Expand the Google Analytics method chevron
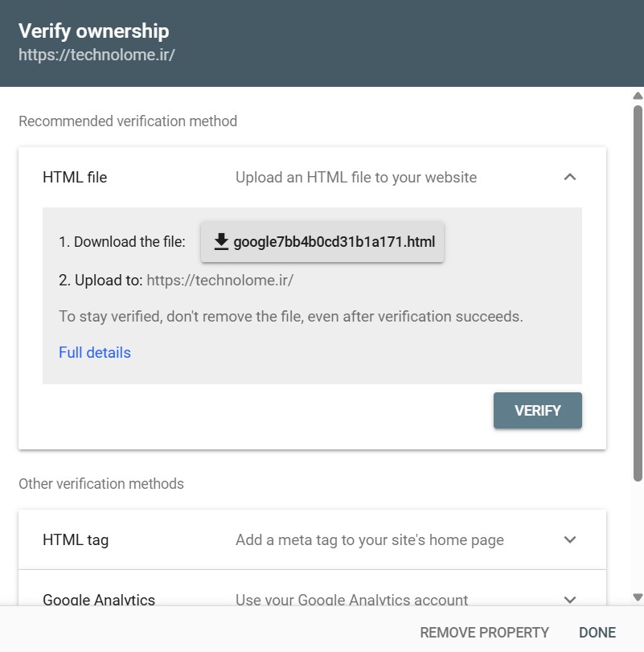The width and height of the screenshot is (644, 652). point(570,599)
